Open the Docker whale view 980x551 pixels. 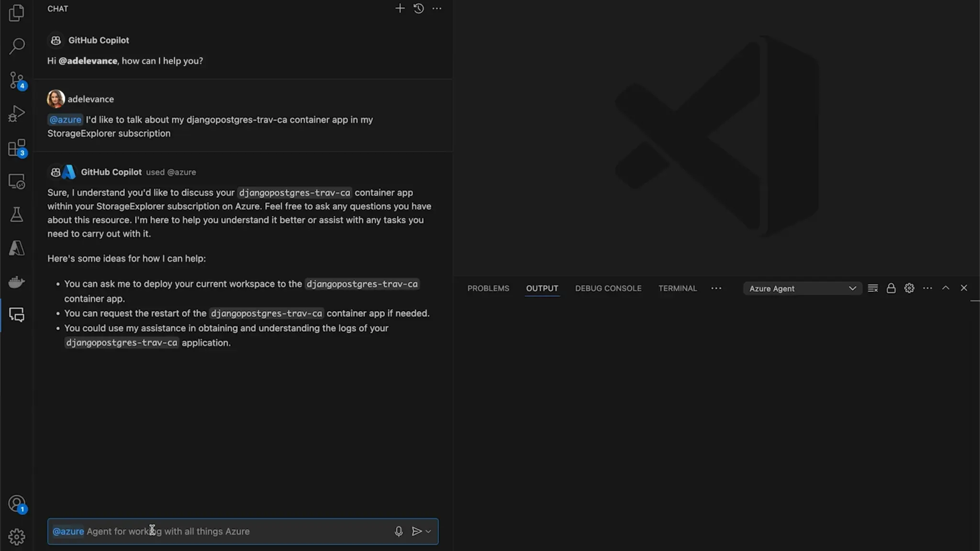[x=17, y=282]
